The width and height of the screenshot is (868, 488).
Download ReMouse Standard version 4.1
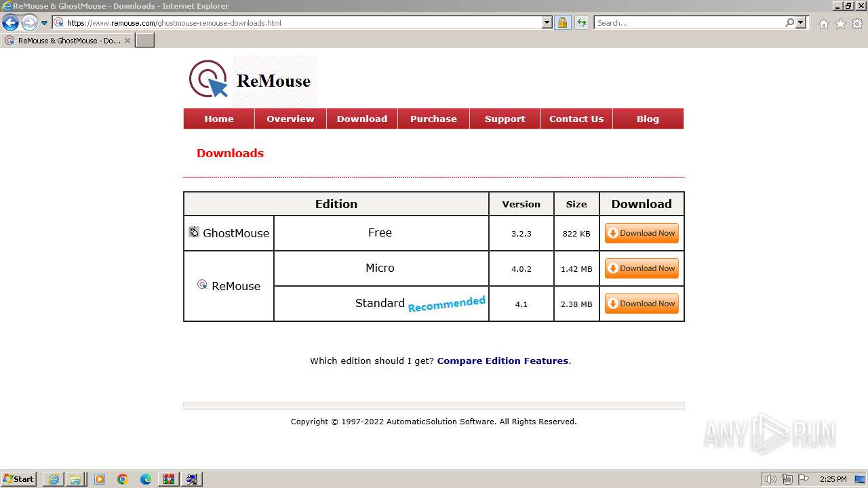[642, 304]
